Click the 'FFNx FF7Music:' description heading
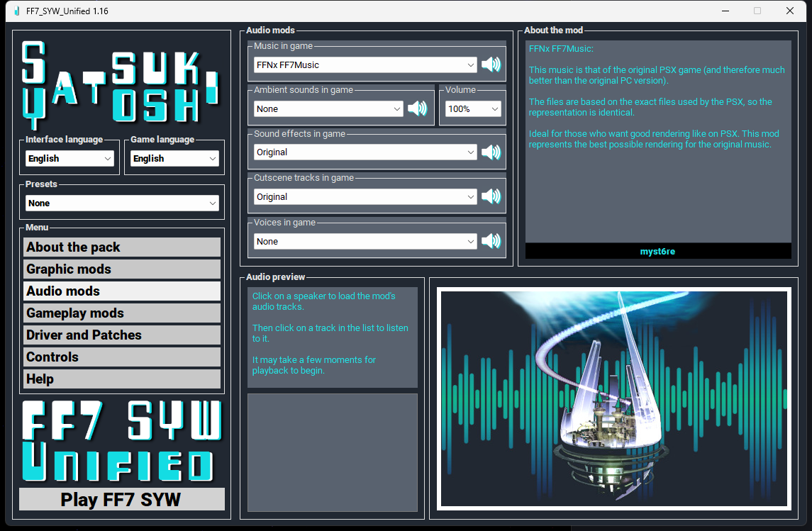The height and width of the screenshot is (531, 812). coord(562,49)
